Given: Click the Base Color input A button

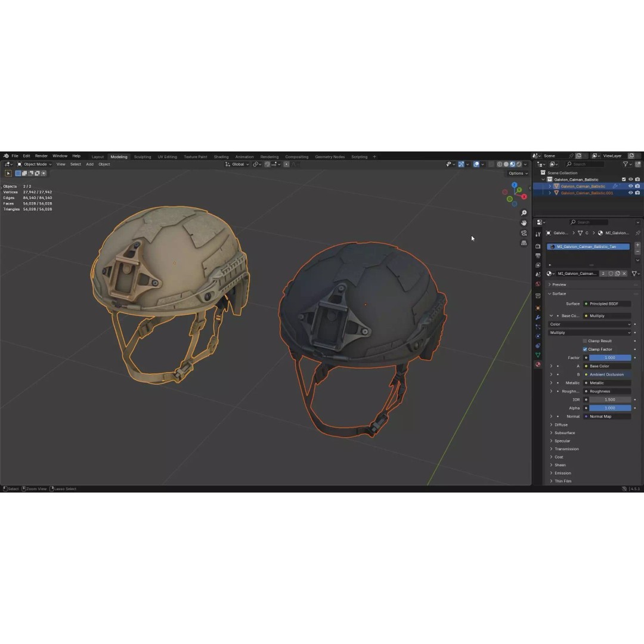Looking at the screenshot, I should pyautogui.click(x=607, y=366).
